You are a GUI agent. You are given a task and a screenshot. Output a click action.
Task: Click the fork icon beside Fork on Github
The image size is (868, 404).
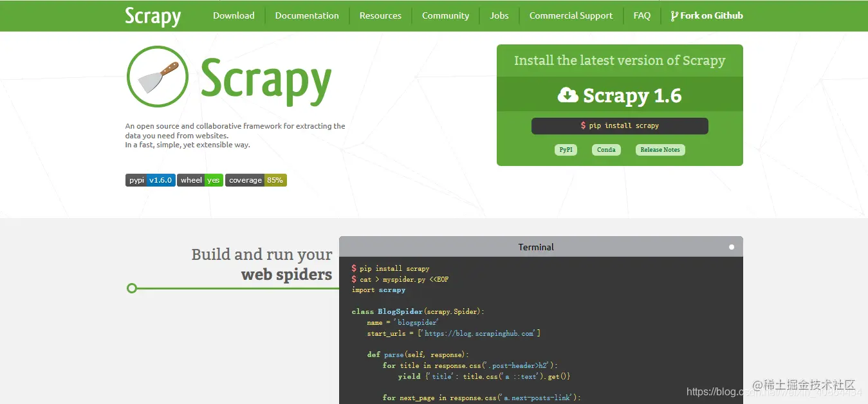[x=674, y=16]
